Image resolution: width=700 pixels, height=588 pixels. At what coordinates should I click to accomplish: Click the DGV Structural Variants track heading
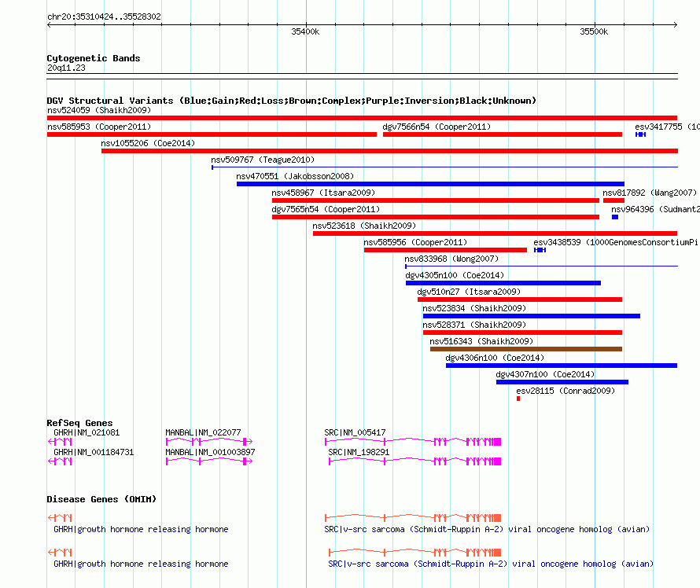pyautogui.click(x=292, y=101)
